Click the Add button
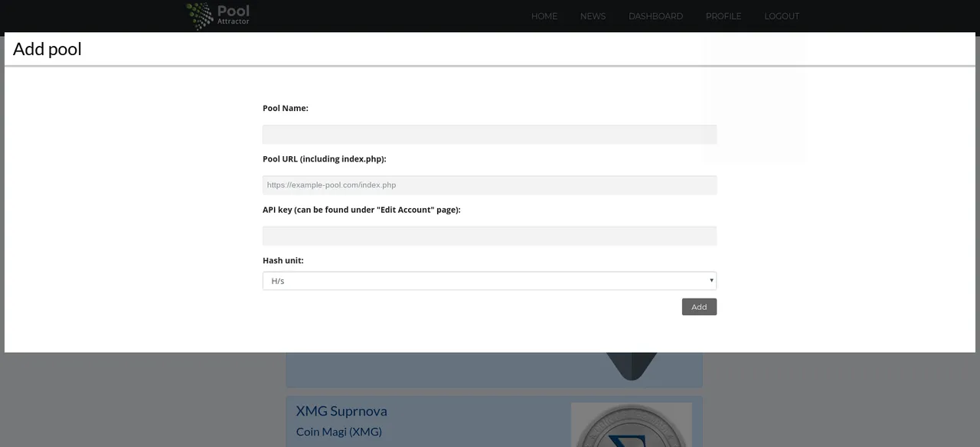 click(699, 307)
